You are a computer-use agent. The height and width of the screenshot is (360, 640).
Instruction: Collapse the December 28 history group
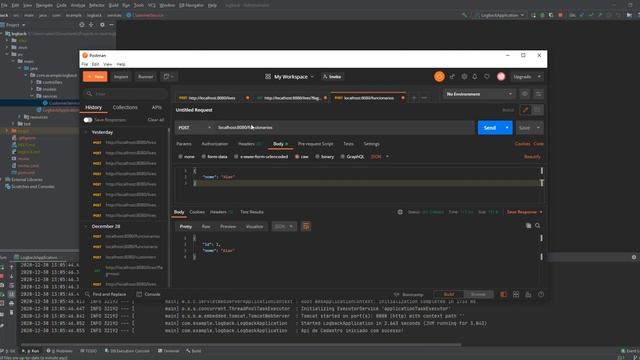click(86, 226)
